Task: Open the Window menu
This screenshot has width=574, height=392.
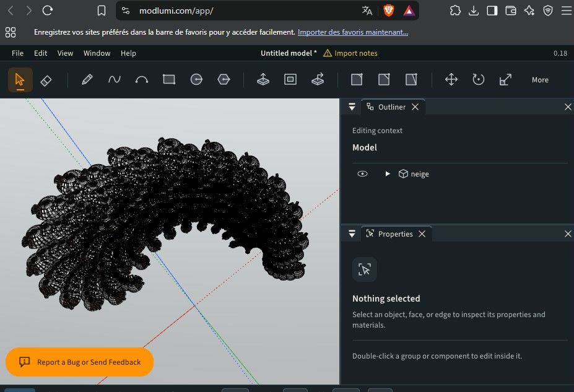Action: tap(97, 53)
